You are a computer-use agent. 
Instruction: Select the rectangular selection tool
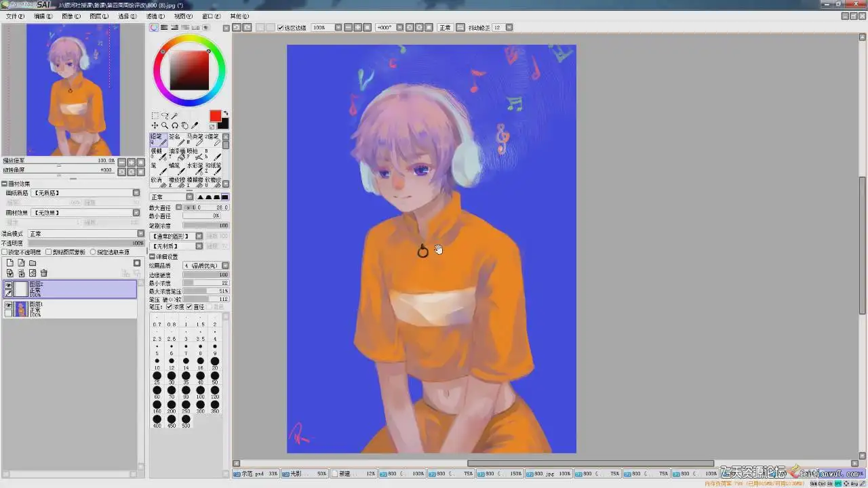click(x=155, y=116)
